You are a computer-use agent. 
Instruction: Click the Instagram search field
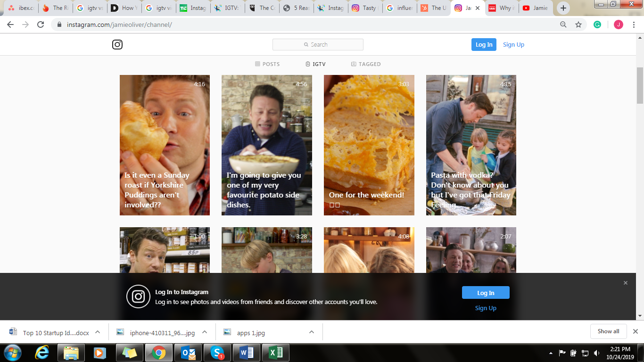point(318,45)
